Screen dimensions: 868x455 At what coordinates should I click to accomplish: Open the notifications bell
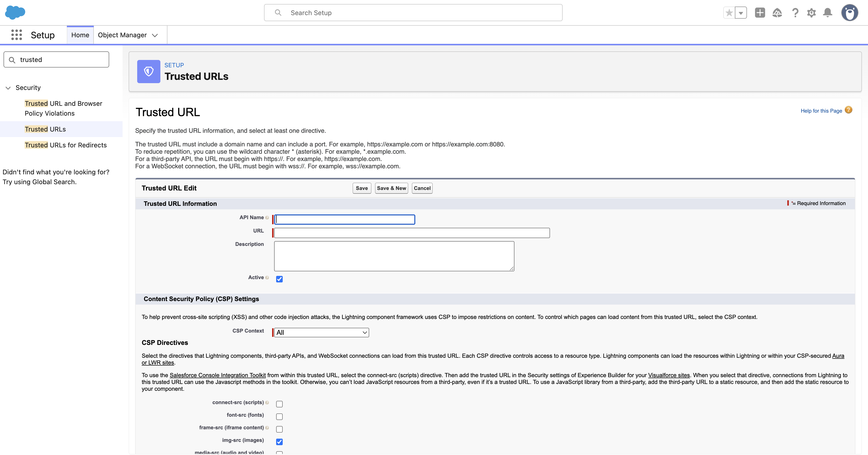828,13
